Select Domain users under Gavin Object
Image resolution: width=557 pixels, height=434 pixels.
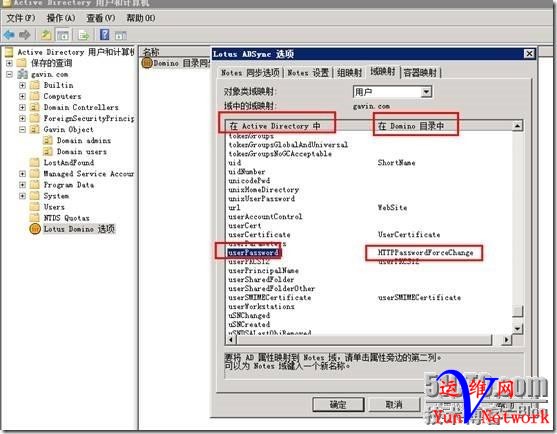pyautogui.click(x=81, y=152)
